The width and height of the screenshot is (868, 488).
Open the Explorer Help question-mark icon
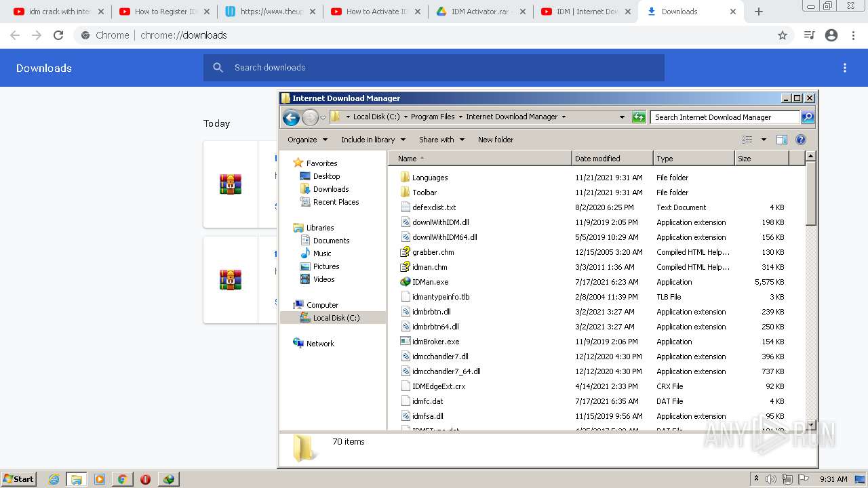pos(801,140)
